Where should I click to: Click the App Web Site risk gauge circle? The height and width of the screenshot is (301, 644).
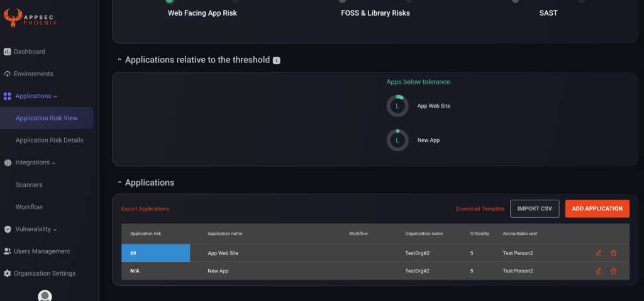pyautogui.click(x=397, y=106)
